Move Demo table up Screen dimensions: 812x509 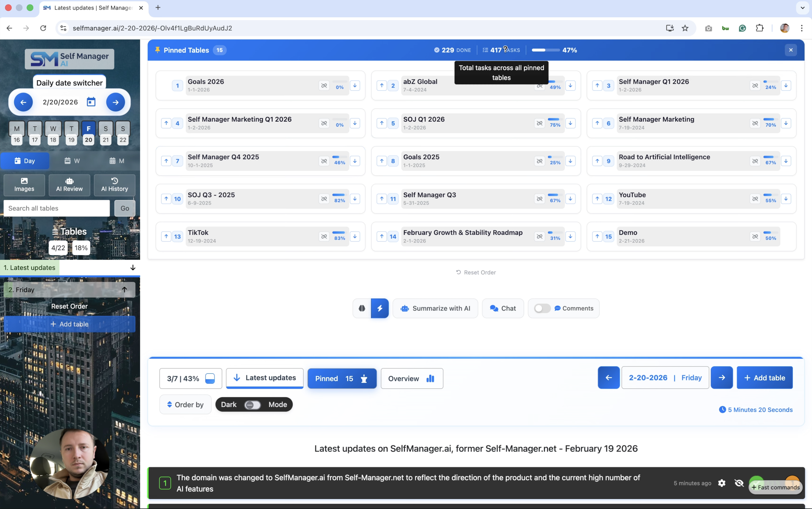tap(597, 236)
